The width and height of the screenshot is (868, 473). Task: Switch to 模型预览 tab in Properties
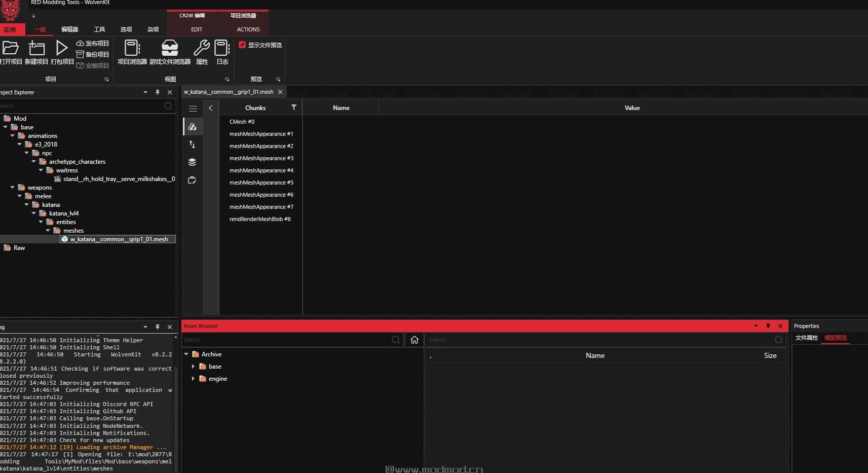[x=836, y=338]
